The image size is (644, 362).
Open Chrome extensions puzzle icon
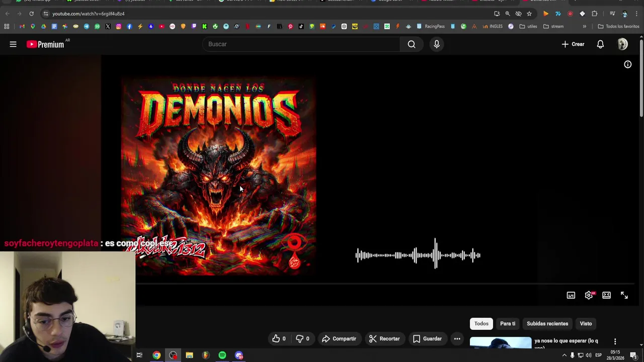pyautogui.click(x=594, y=14)
